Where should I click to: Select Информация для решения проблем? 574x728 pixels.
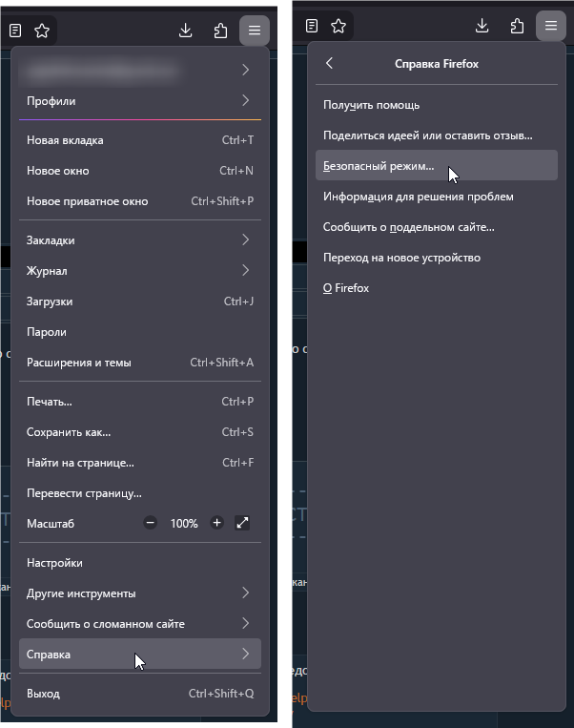pos(419,197)
